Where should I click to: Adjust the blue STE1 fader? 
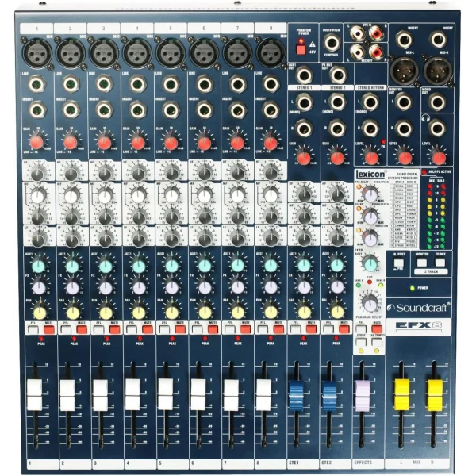pos(296,394)
